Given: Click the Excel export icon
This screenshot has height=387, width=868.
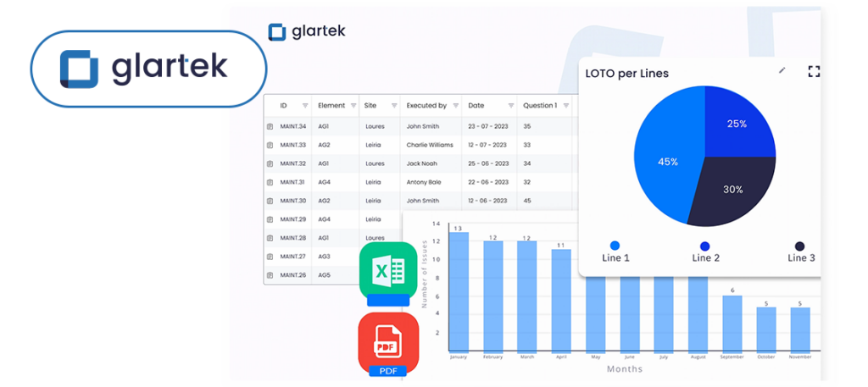Looking at the screenshot, I should click(387, 271).
